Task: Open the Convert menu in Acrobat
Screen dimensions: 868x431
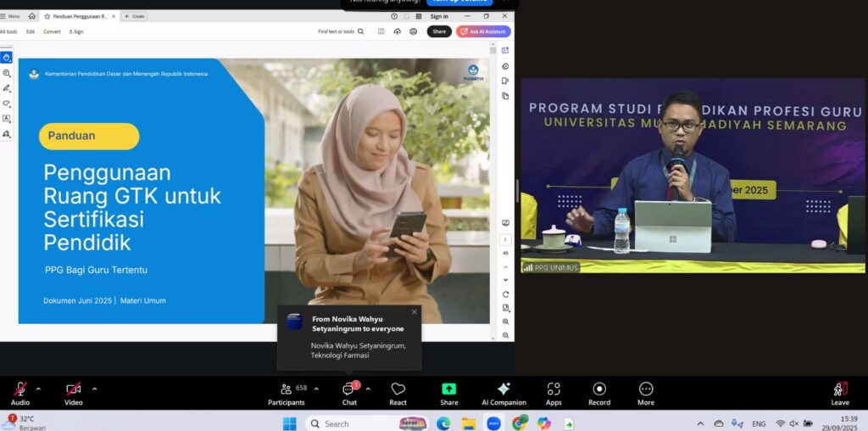Action: point(52,31)
